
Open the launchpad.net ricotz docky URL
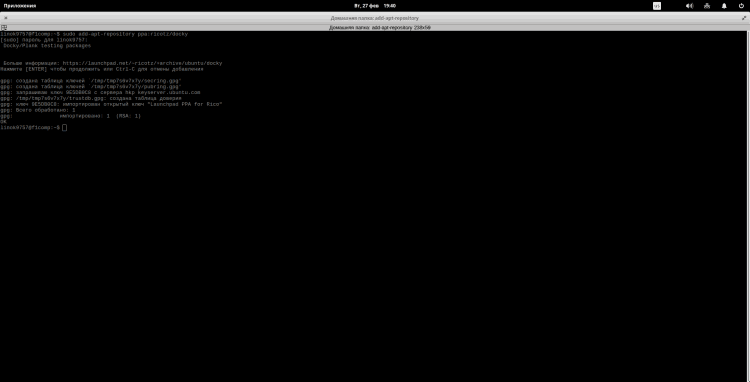[142, 63]
